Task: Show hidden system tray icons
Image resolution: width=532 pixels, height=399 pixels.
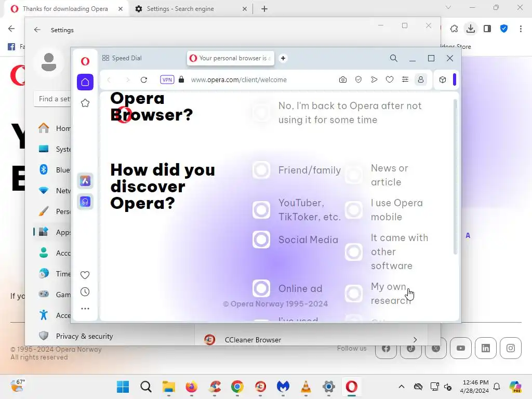Action: (402, 387)
